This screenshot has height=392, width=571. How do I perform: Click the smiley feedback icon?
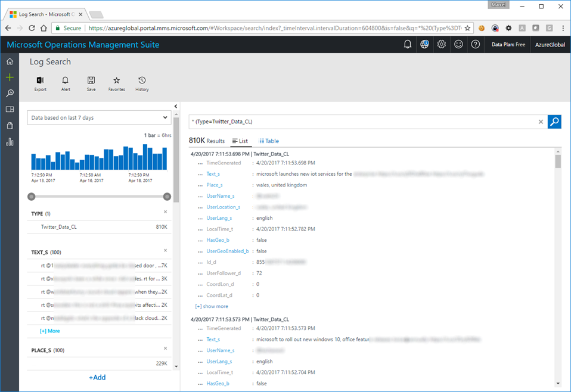tap(458, 45)
